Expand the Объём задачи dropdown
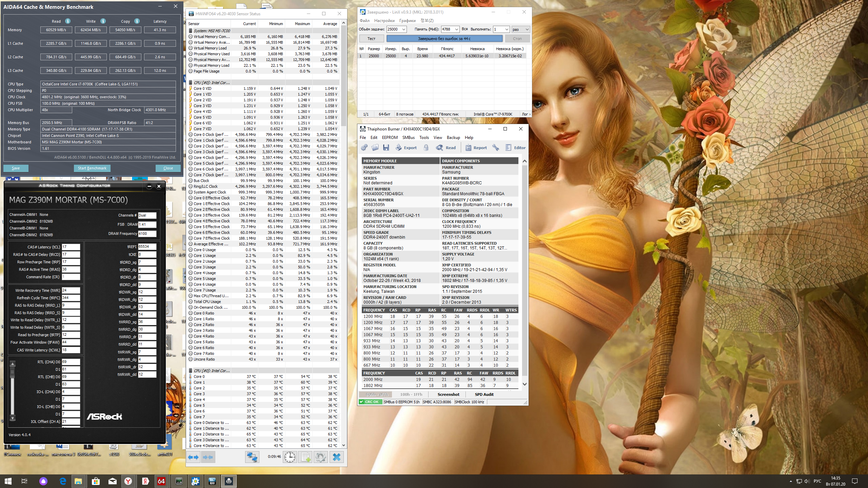 point(404,29)
